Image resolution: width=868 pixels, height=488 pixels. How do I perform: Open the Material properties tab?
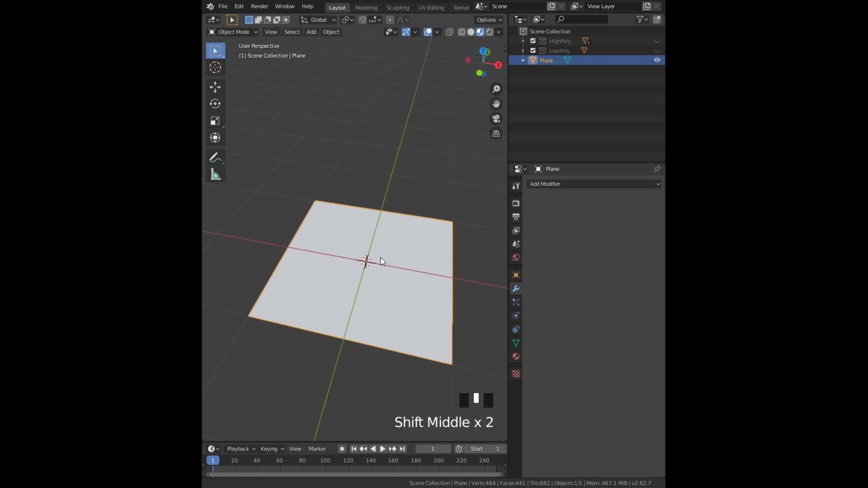[515, 357]
